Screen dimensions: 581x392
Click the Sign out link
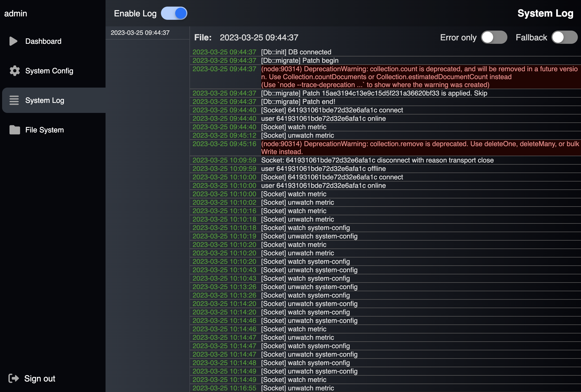pos(40,378)
